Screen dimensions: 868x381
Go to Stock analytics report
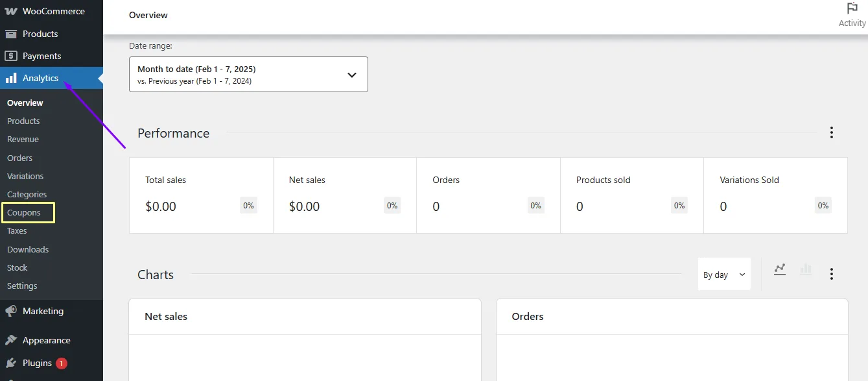pos(18,267)
